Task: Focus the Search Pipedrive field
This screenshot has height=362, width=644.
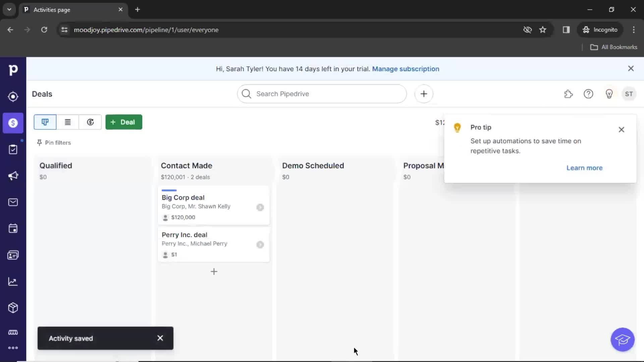Action: point(322,94)
